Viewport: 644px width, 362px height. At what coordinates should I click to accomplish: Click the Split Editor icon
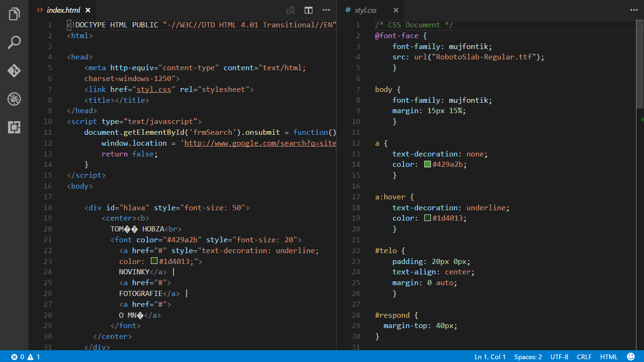(x=308, y=10)
